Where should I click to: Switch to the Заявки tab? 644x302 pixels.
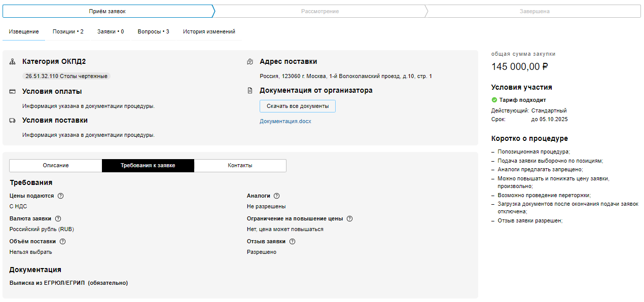111,31
